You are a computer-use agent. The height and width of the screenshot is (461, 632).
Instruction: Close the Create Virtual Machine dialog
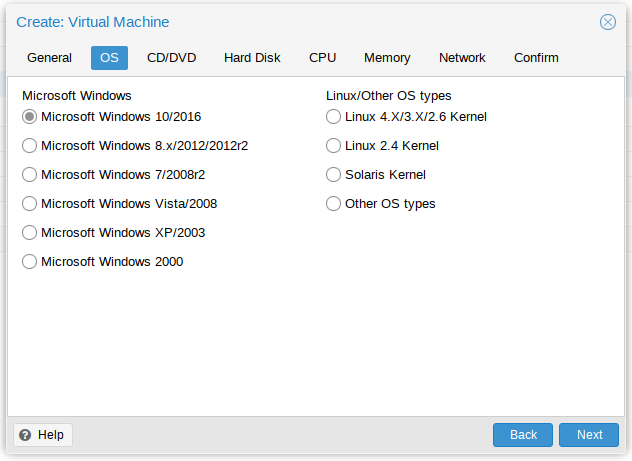click(607, 22)
